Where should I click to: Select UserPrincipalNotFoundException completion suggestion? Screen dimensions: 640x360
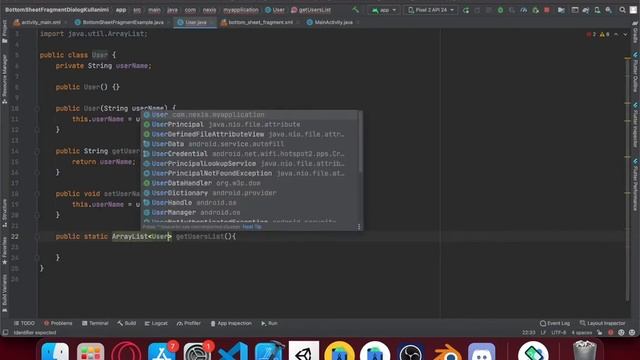[250, 173]
